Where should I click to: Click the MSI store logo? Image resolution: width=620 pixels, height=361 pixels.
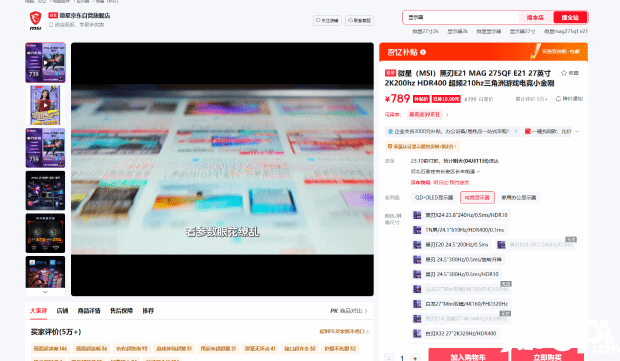click(x=36, y=20)
